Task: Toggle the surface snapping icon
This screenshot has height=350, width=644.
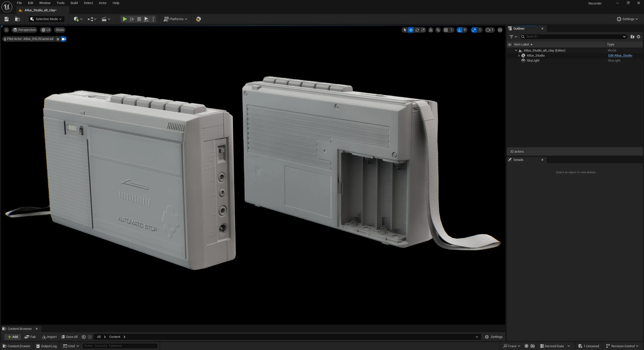Action: tap(438, 30)
